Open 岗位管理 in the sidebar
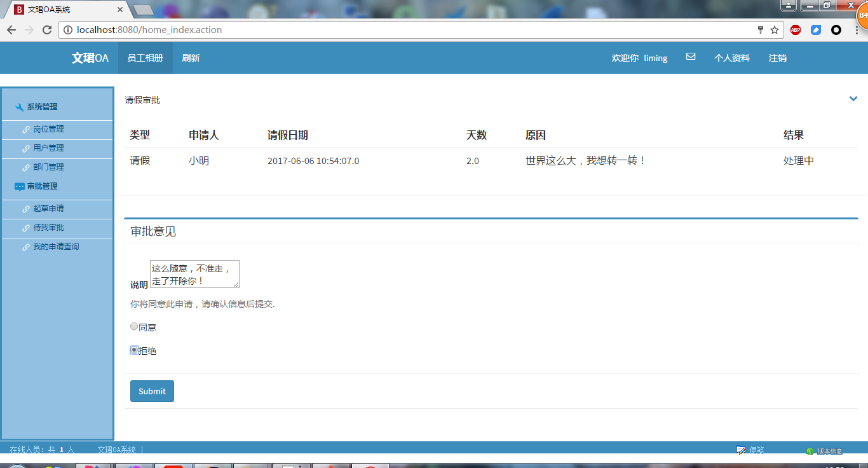 pyautogui.click(x=48, y=129)
